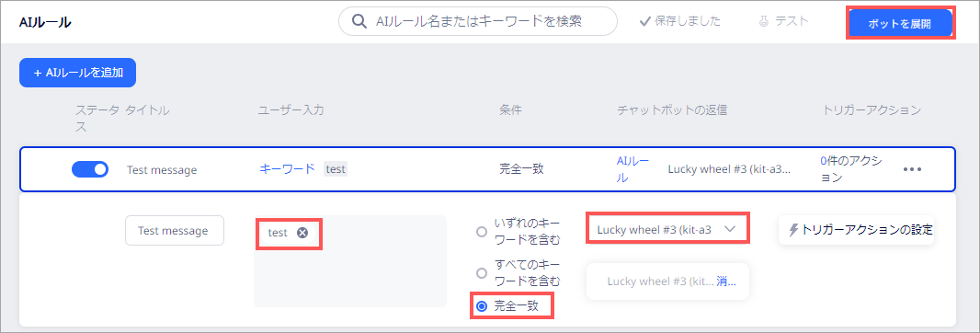Viewport: 980px width, 333px height.
Task: Click the selected Lucky wheel #3 reply card
Action: 667,281
